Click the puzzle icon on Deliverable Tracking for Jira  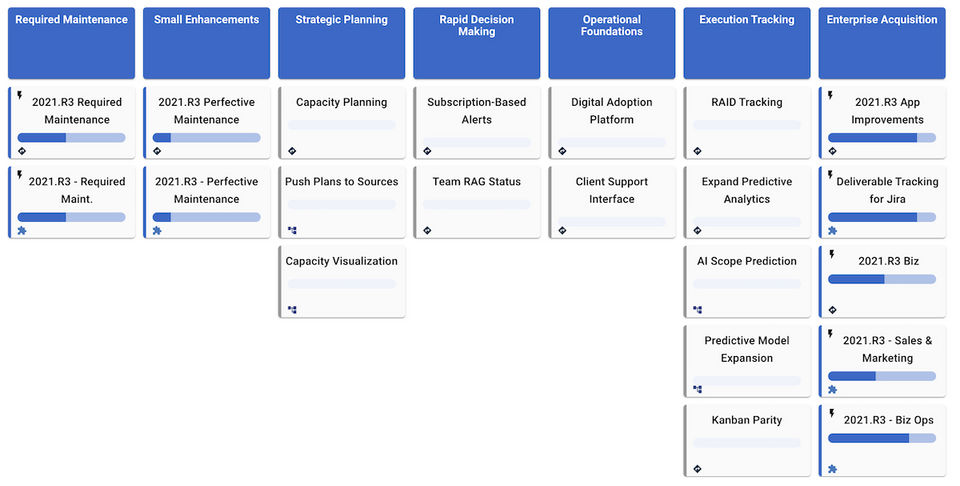tap(832, 230)
